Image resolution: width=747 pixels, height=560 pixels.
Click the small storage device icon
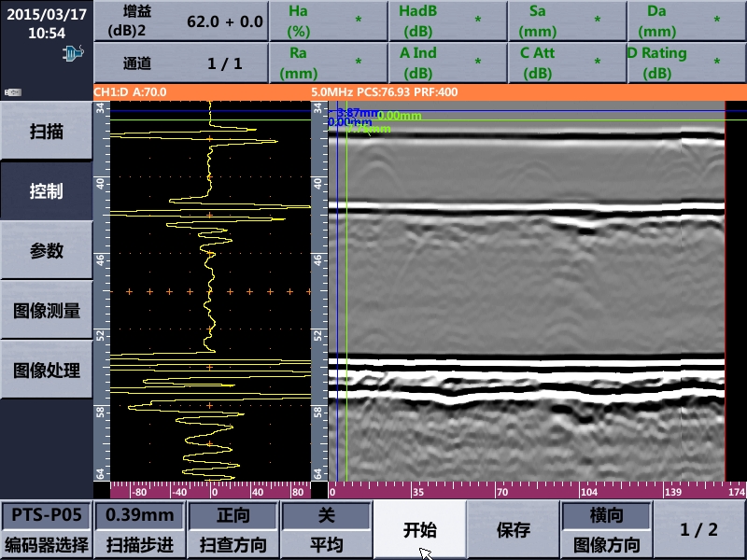tap(12, 92)
